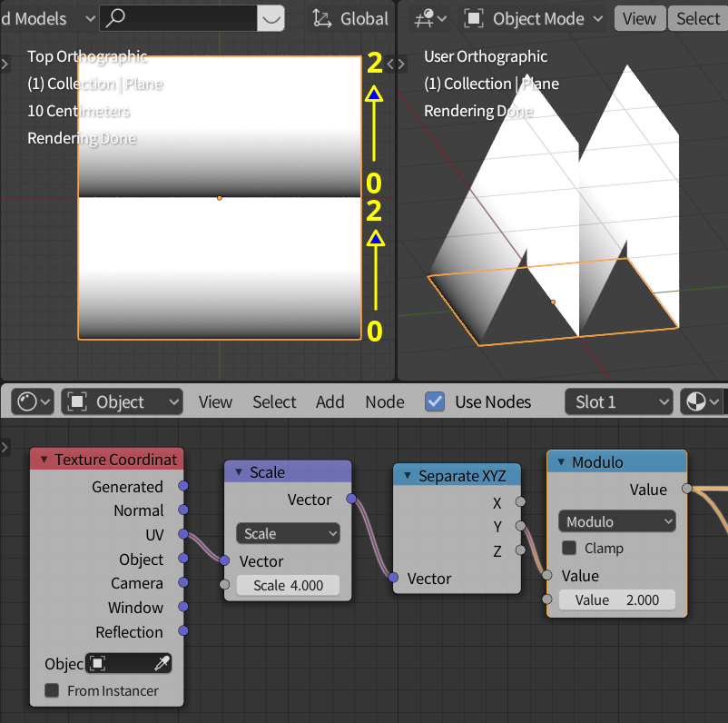Click the Reflection output socket
728x723 pixels.
point(183,630)
